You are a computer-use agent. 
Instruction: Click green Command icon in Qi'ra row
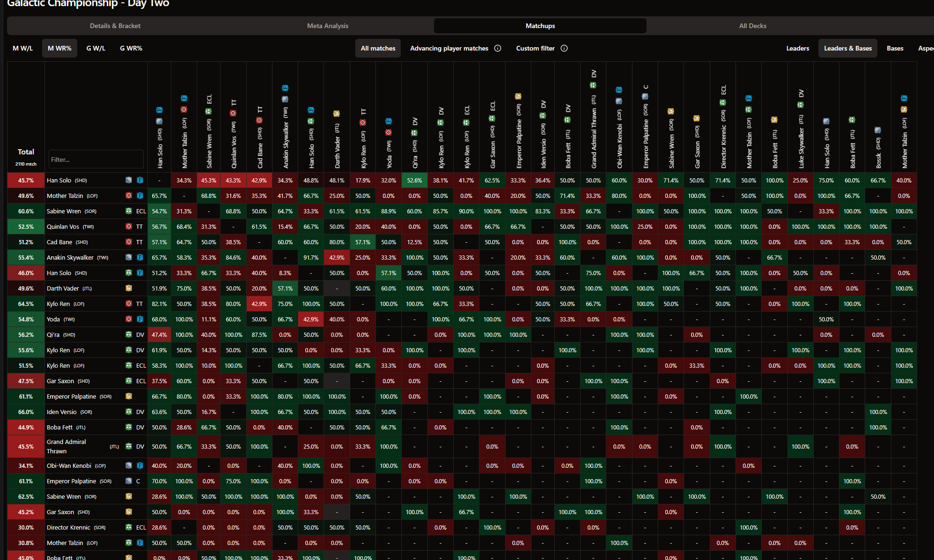tap(129, 335)
